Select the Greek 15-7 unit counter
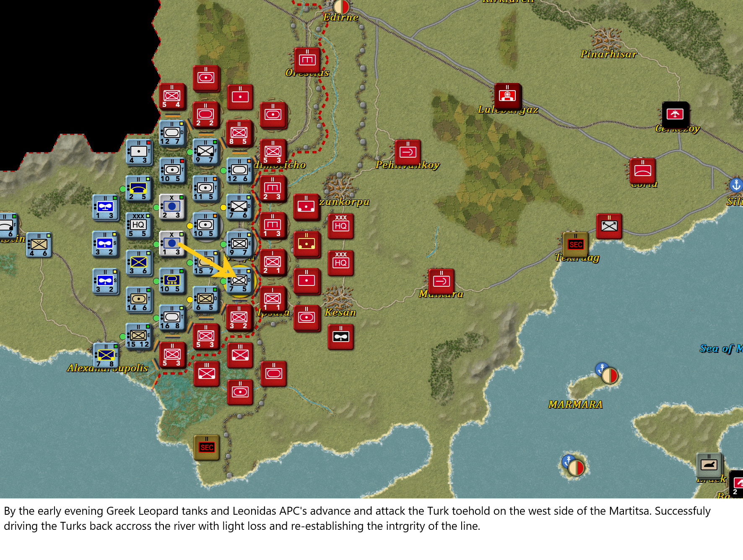 click(205, 263)
